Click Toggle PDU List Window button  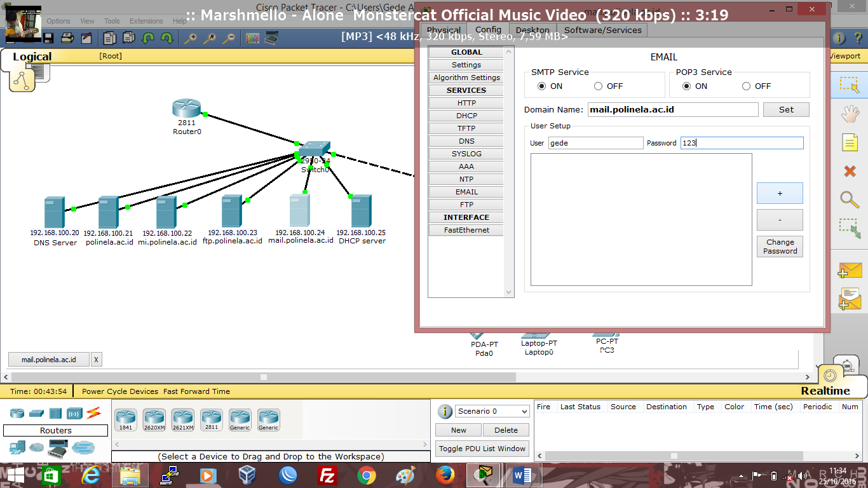tap(482, 449)
